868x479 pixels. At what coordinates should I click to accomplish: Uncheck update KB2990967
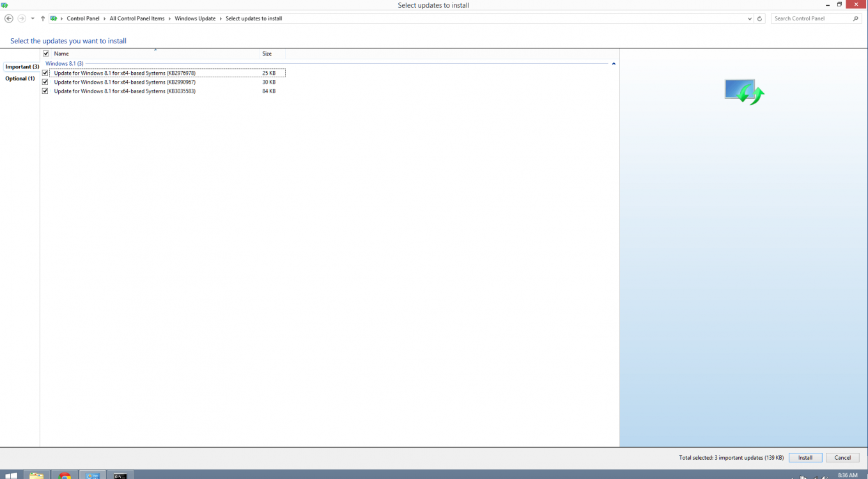(45, 82)
